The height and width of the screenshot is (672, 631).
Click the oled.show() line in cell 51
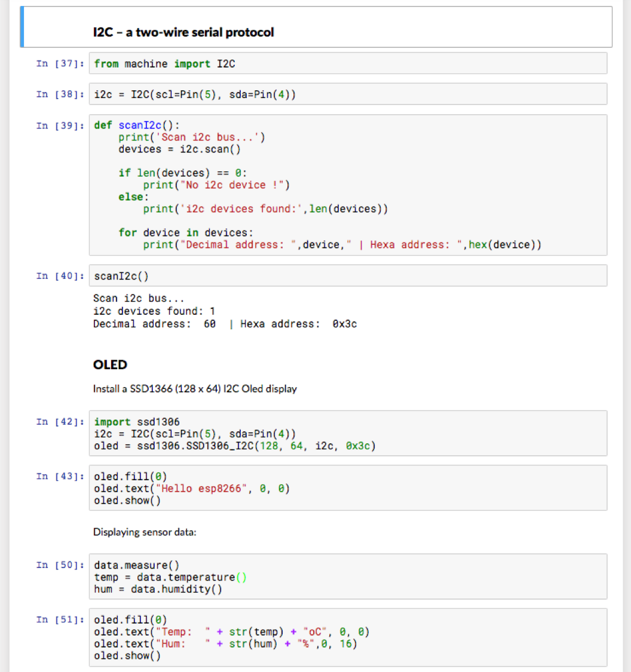point(127,655)
